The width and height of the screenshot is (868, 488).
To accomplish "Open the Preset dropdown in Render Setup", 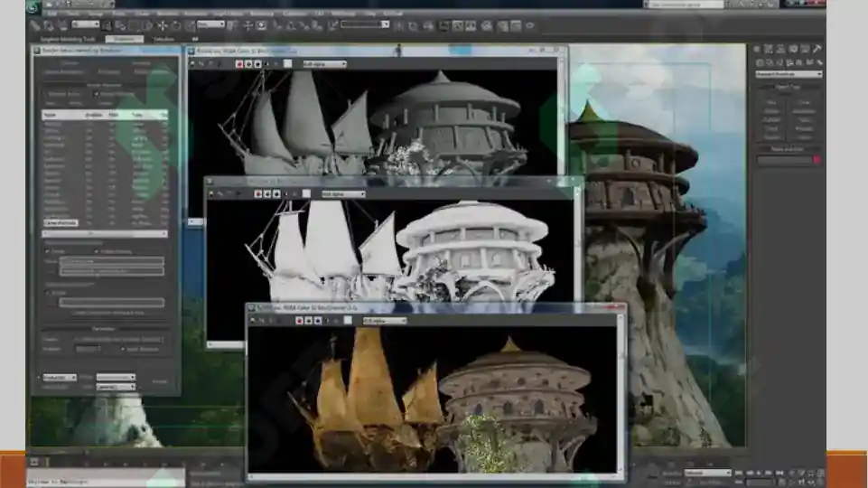I will [116, 377].
